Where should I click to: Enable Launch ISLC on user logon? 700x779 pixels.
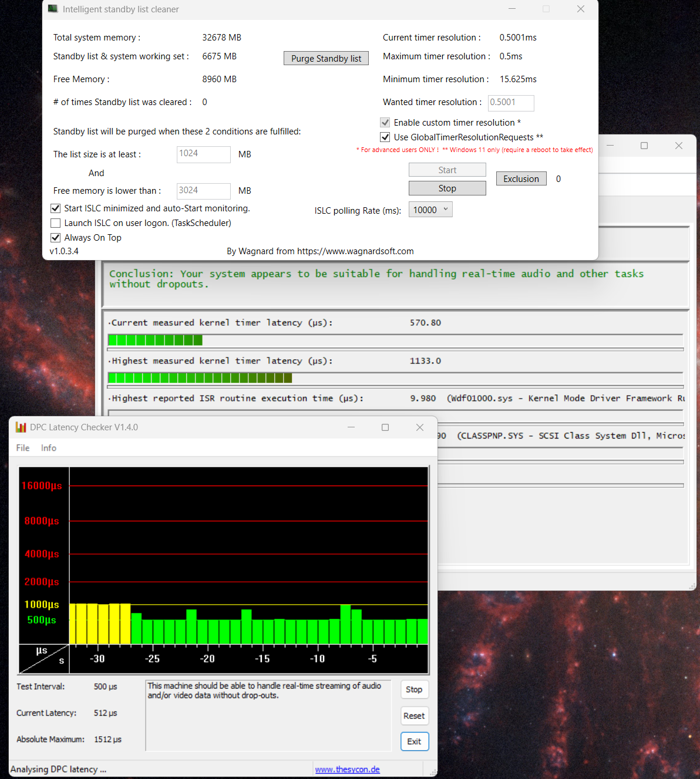click(56, 223)
